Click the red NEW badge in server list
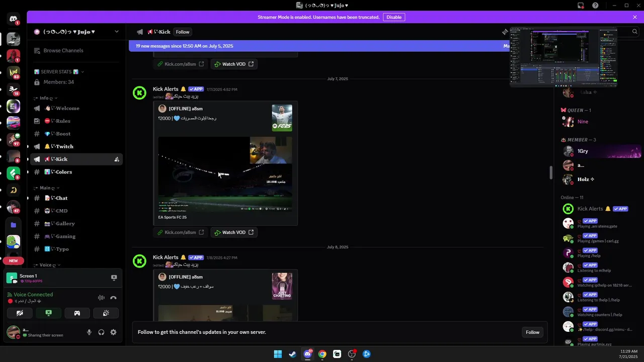Viewport: 644px width, 362px height. tap(14, 260)
